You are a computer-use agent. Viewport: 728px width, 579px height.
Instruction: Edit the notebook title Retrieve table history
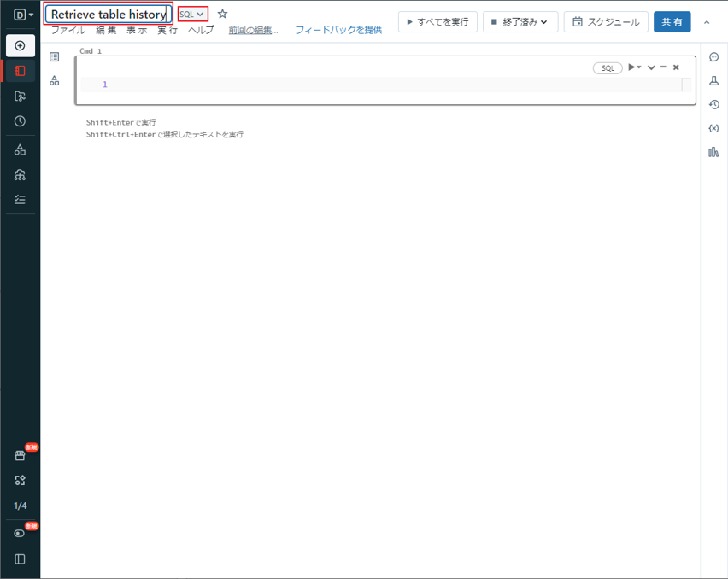pyautogui.click(x=109, y=15)
